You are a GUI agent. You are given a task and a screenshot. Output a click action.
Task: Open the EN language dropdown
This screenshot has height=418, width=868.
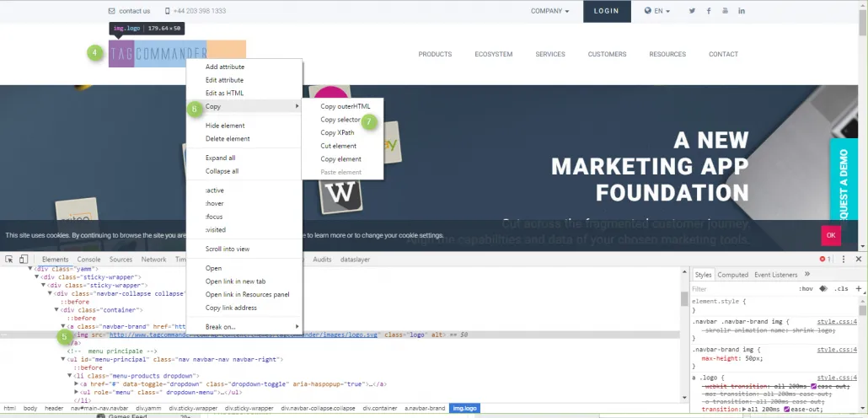click(x=657, y=11)
